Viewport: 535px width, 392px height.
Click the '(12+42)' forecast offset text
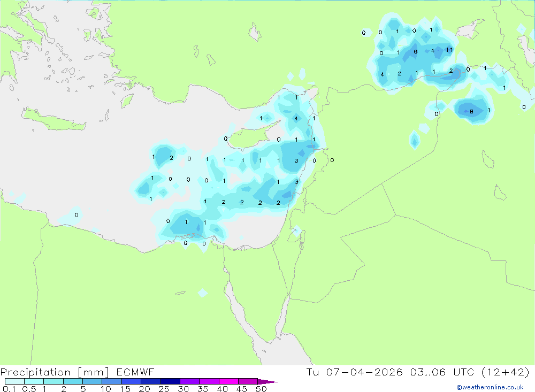(506, 372)
